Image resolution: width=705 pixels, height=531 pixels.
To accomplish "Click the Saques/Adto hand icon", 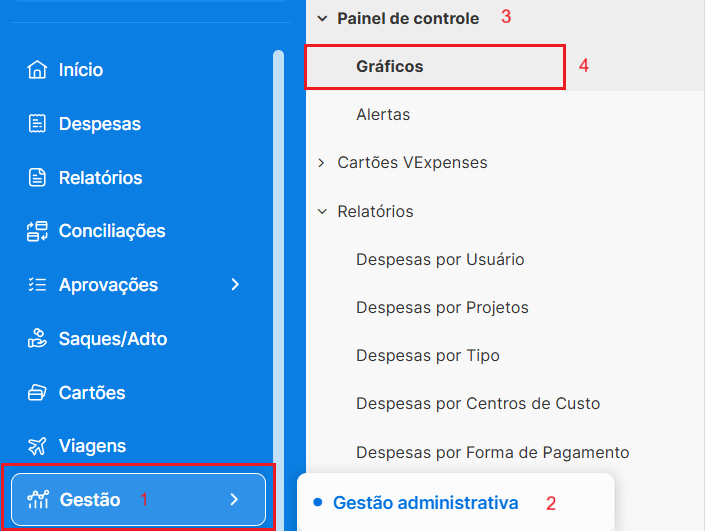I will 38,339.
